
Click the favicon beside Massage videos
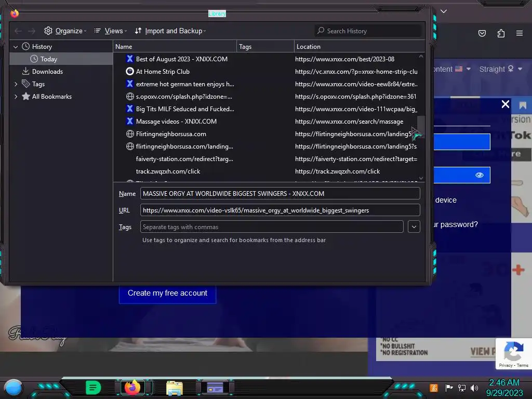[129, 122]
